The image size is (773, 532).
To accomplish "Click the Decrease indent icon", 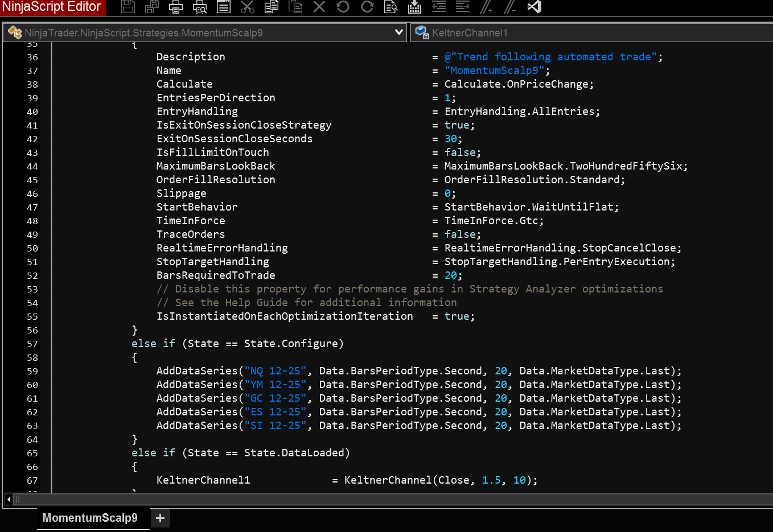I will (x=439, y=7).
